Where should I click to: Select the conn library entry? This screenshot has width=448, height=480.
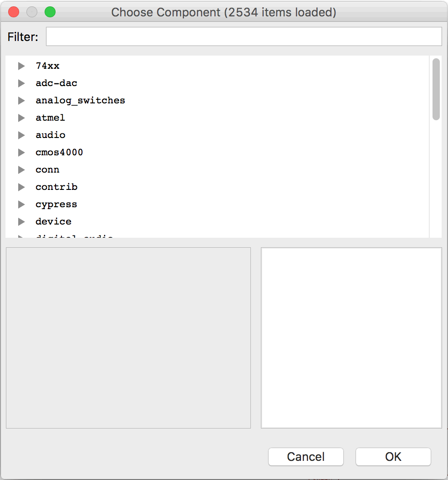pyautogui.click(x=47, y=169)
